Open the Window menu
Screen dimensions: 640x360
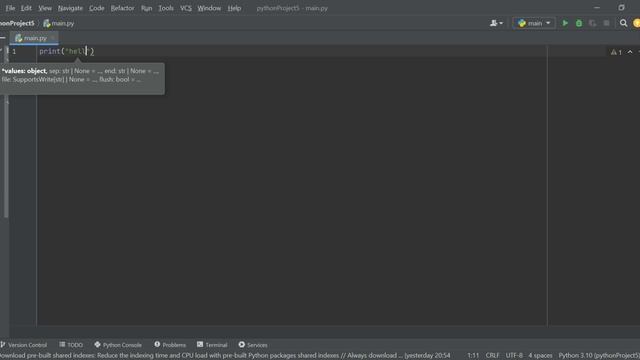(x=209, y=8)
